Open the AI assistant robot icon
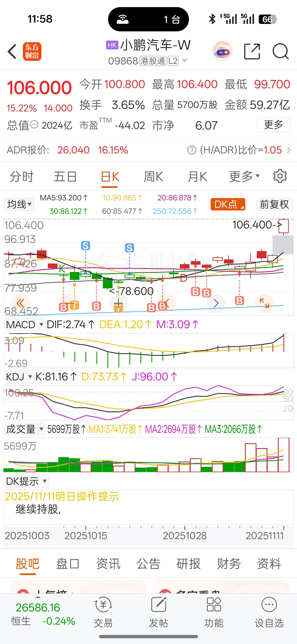This screenshot has height=644, width=297. pos(222,51)
